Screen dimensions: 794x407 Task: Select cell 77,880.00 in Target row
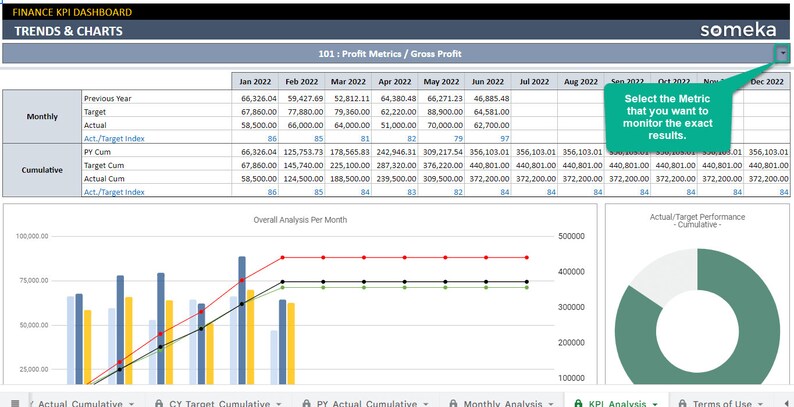point(301,111)
